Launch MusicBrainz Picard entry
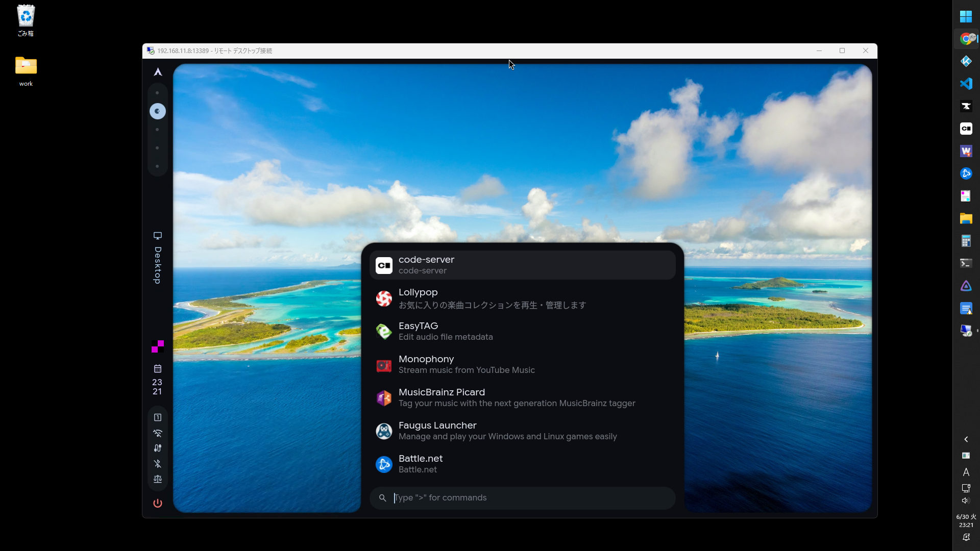This screenshot has width=980, height=551. coord(523,397)
